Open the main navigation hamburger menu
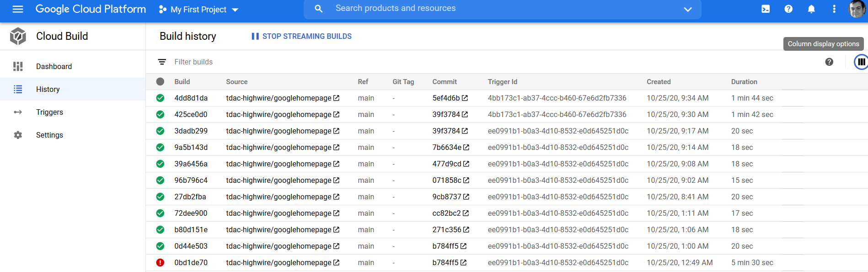This screenshot has width=868, height=272. pos(18,9)
